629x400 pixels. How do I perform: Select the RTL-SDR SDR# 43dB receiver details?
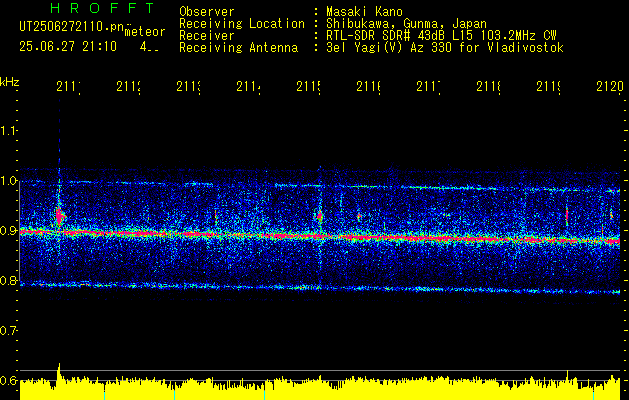click(x=441, y=36)
